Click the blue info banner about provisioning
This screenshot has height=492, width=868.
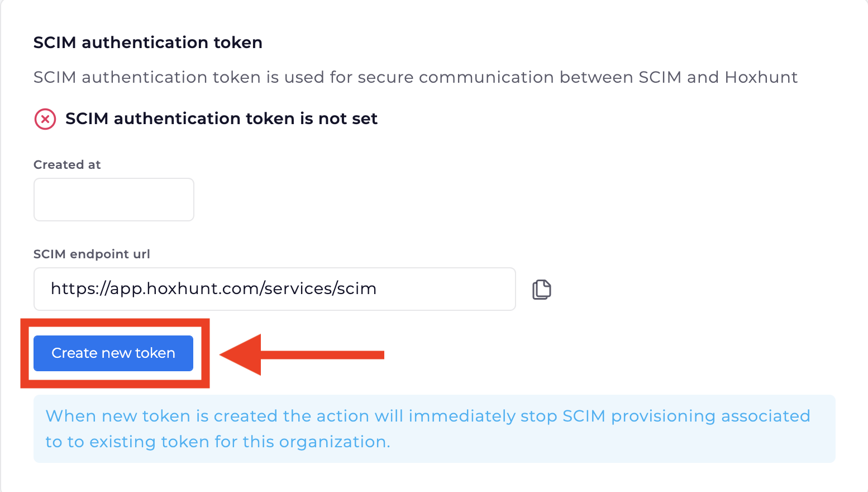click(x=434, y=429)
